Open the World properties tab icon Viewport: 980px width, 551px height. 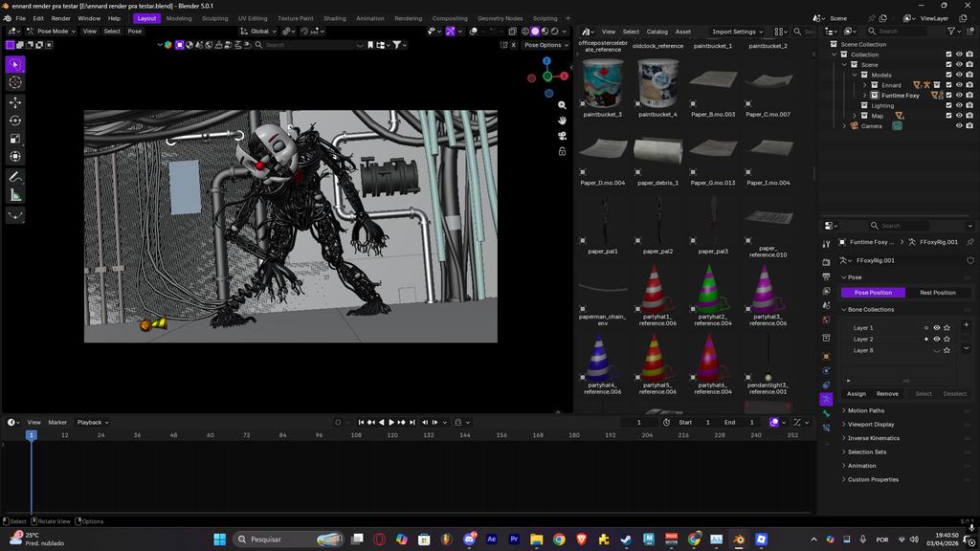point(826,320)
